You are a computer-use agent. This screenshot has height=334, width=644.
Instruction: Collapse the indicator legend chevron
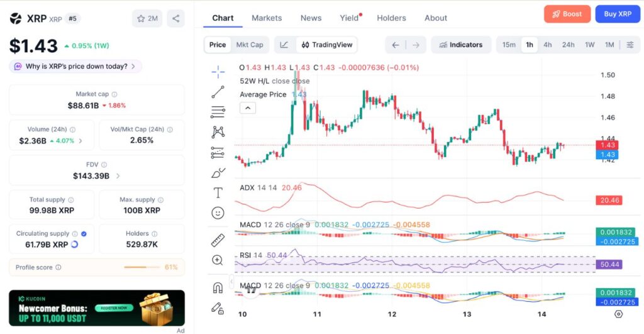248,108
